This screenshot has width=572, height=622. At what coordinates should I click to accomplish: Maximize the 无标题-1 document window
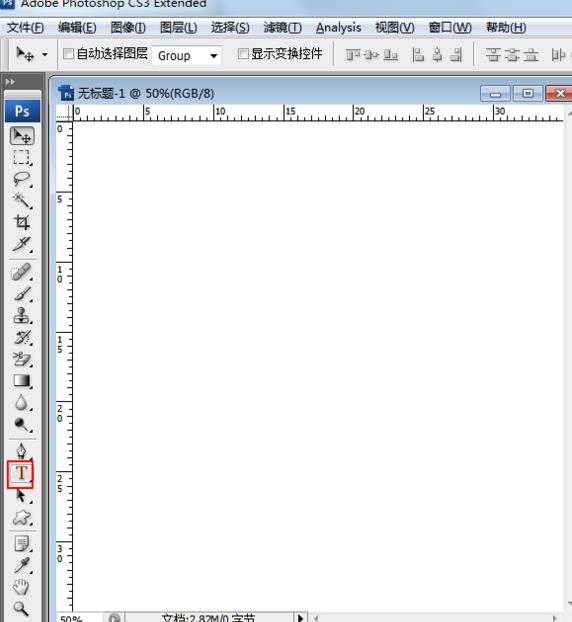coord(528,94)
